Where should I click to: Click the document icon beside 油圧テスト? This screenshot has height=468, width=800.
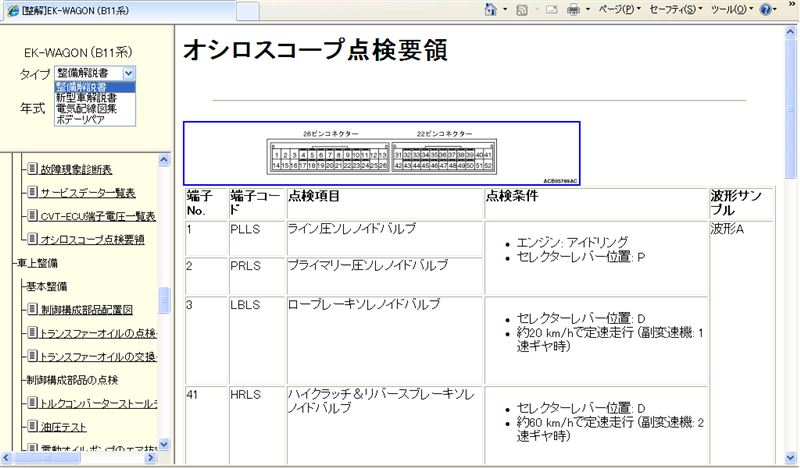point(32,426)
